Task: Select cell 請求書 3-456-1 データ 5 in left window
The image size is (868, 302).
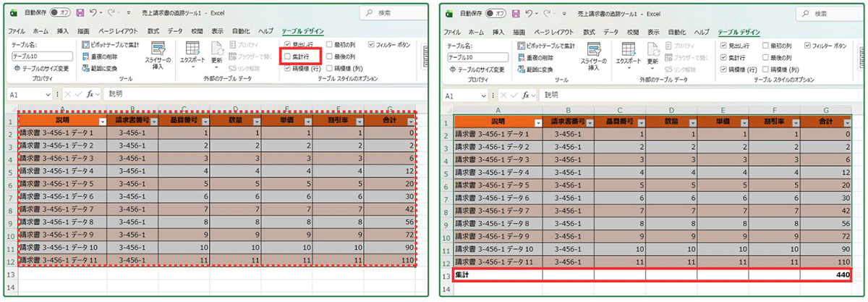Action: (62, 183)
